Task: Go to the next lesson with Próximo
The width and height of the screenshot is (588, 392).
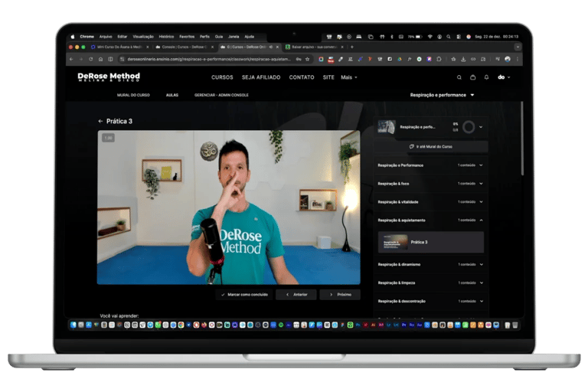Action: pos(340,295)
